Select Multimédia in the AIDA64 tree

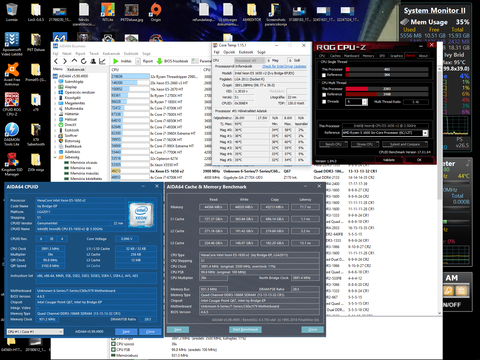coord(74,108)
